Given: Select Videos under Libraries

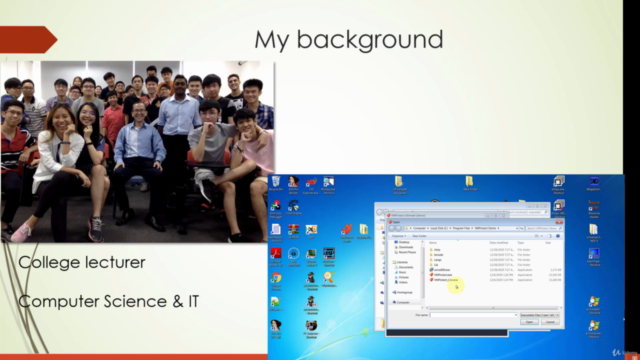Looking at the screenshot, I should 400,282.
